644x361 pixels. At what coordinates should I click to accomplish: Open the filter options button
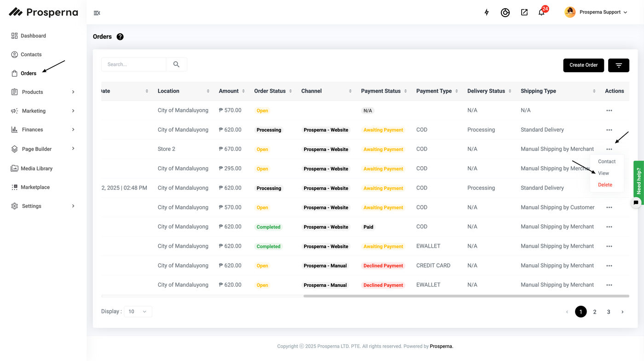click(618, 65)
